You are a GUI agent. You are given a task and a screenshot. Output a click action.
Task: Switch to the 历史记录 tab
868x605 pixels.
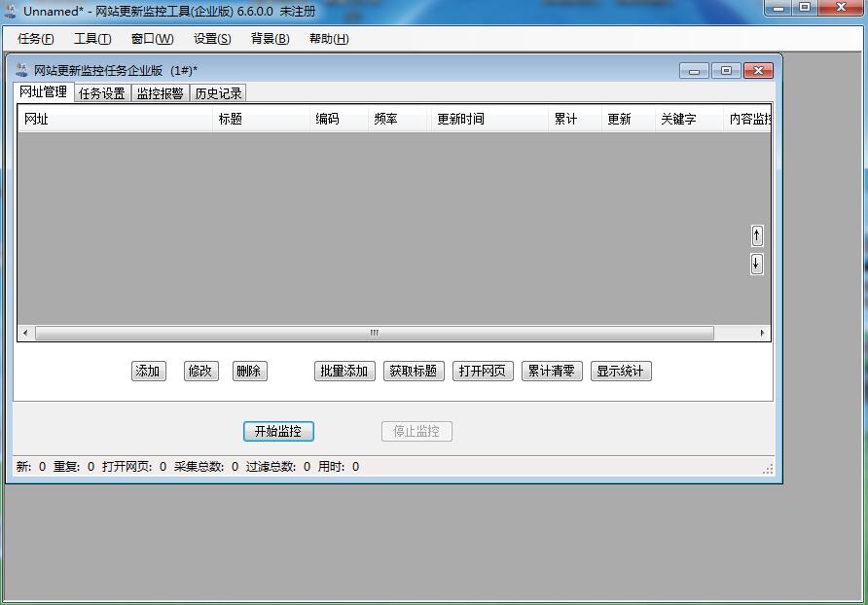[219, 93]
